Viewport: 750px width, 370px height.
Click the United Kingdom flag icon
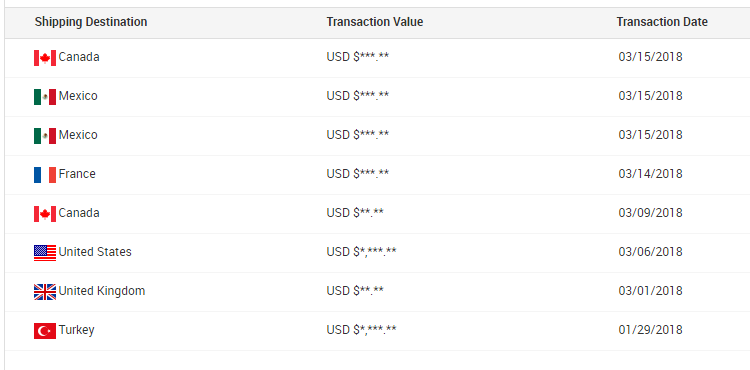click(45, 292)
